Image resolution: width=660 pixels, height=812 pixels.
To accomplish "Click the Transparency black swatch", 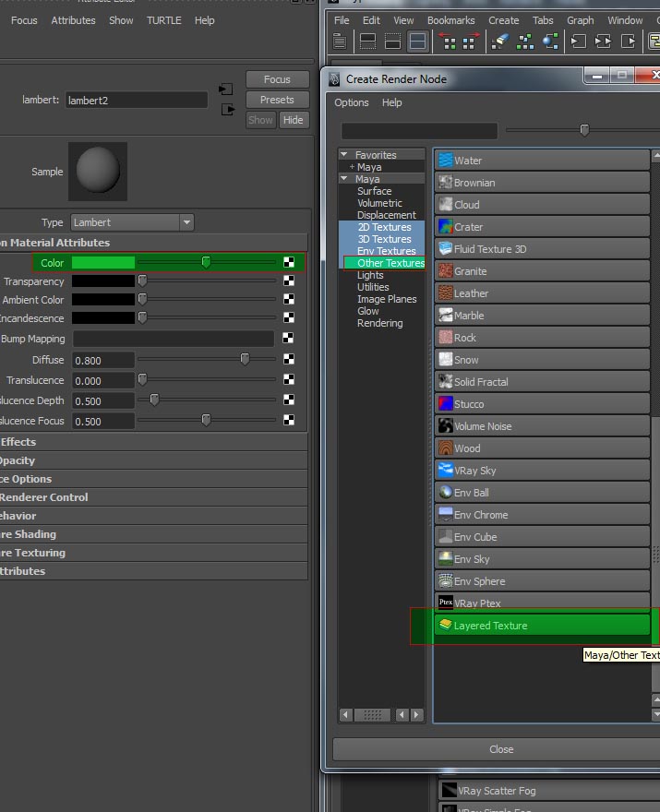I will 103,281.
